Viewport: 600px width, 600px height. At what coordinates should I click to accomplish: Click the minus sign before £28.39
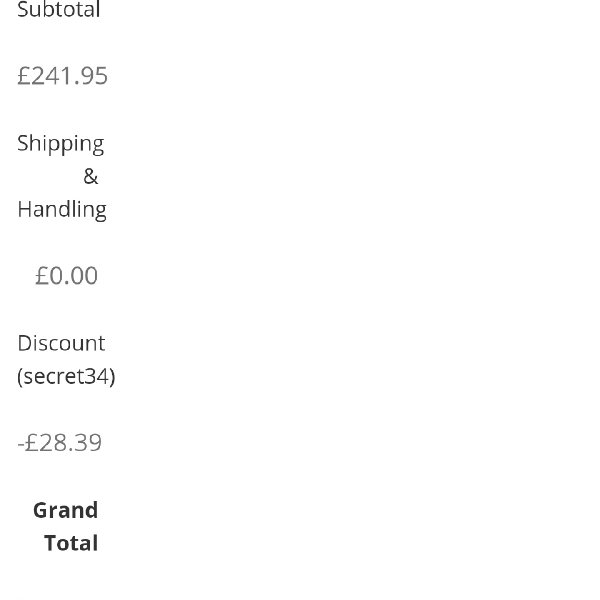point(20,444)
